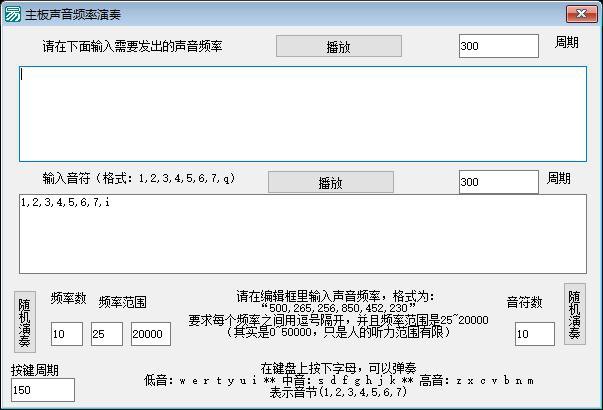Click the 输入音符 format label

pos(138,178)
